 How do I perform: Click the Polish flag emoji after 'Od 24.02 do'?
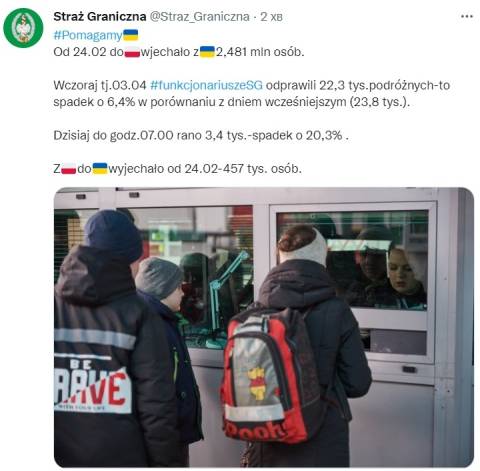[x=132, y=52]
